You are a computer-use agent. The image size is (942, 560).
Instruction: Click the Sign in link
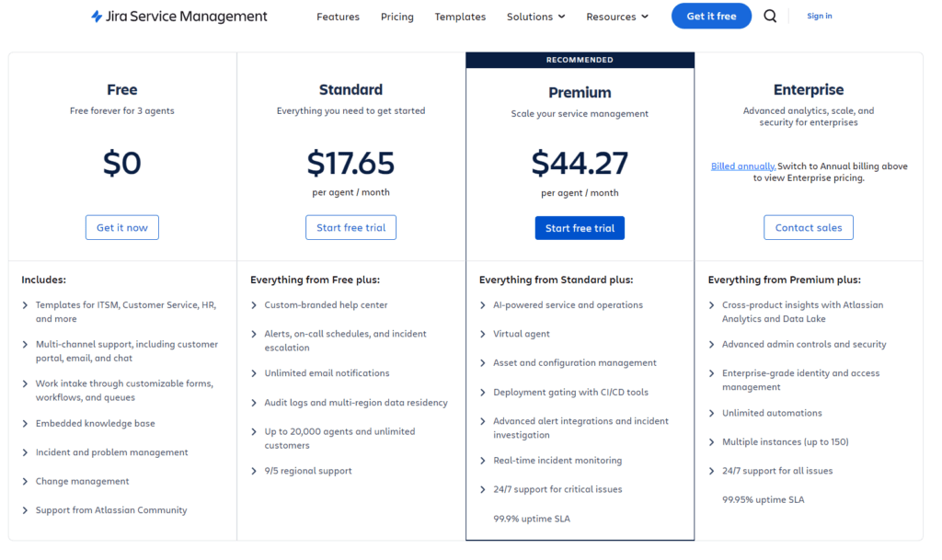pos(820,17)
